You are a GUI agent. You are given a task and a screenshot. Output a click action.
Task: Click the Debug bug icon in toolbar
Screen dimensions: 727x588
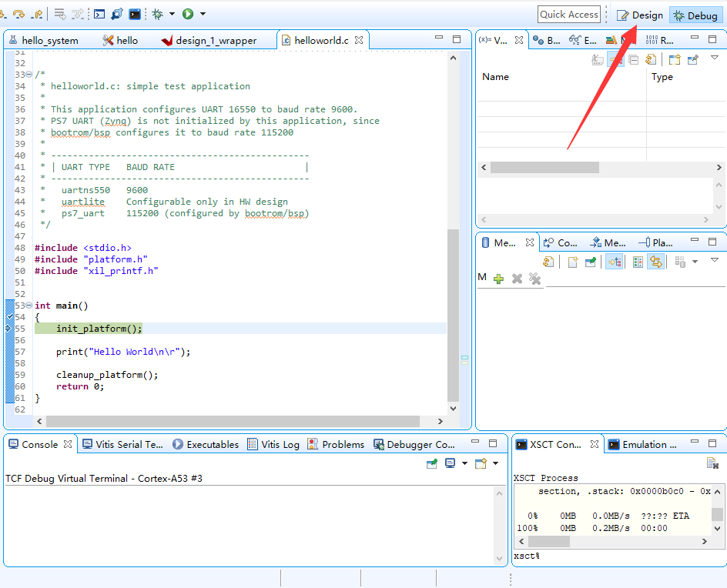[157, 14]
